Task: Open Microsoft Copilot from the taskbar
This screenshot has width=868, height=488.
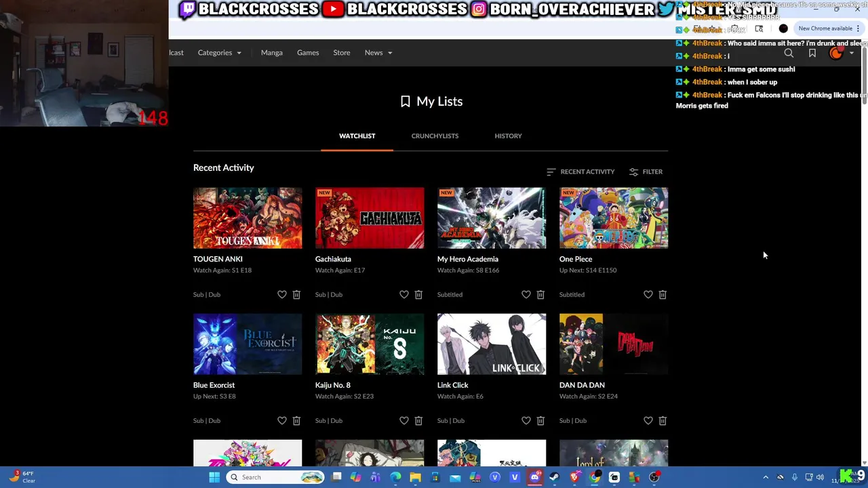Action: click(356, 477)
